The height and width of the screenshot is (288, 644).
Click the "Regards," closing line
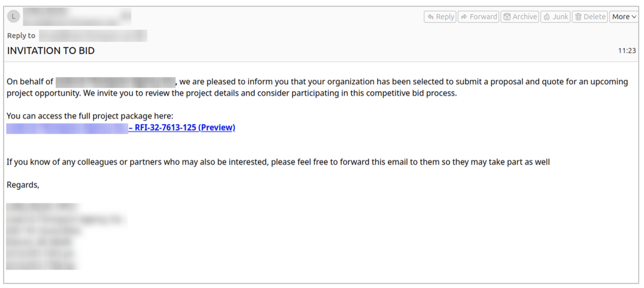(23, 185)
